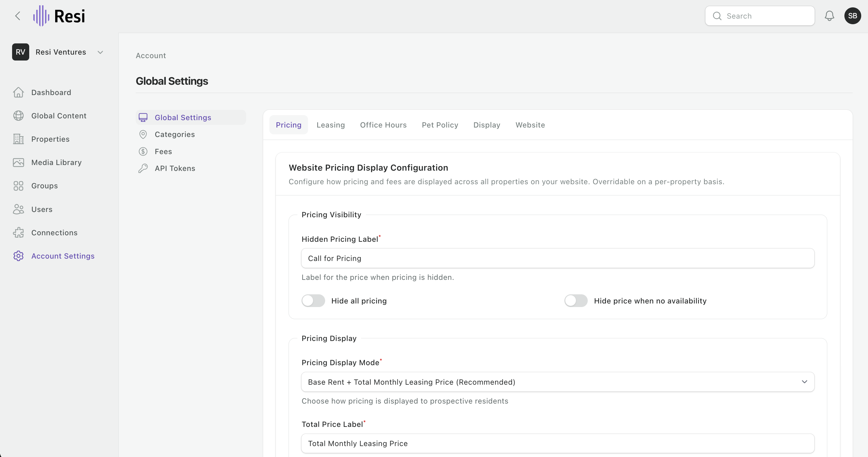
Task: Click the Resi logo
Action: pos(59,16)
